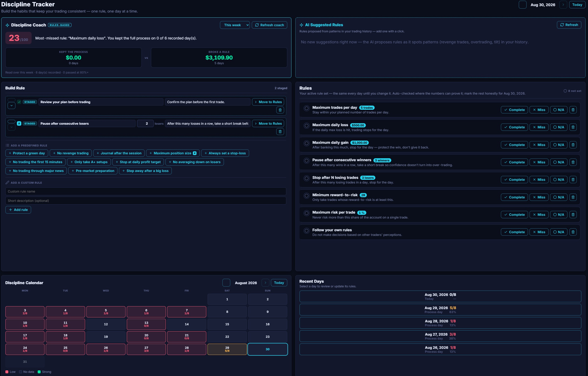This screenshot has width=588, height=376.
Task: Delete the Stop after N losing trades rule
Action: click(x=573, y=180)
